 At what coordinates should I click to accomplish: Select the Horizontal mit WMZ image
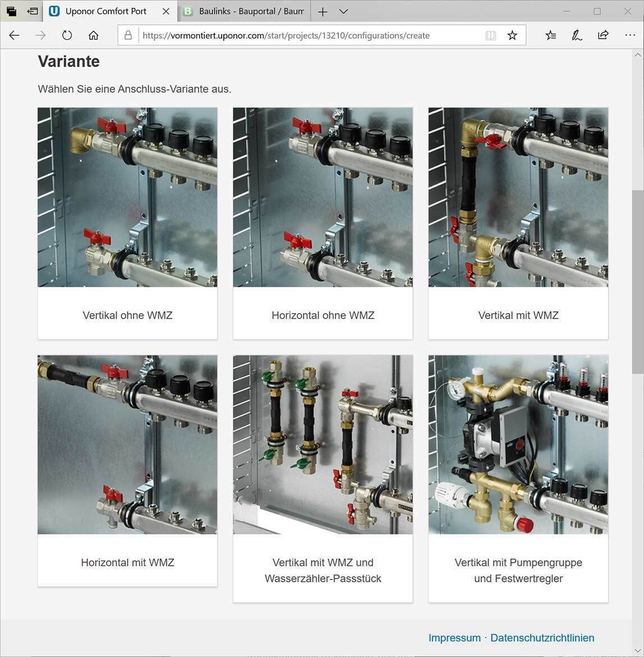coord(127,445)
